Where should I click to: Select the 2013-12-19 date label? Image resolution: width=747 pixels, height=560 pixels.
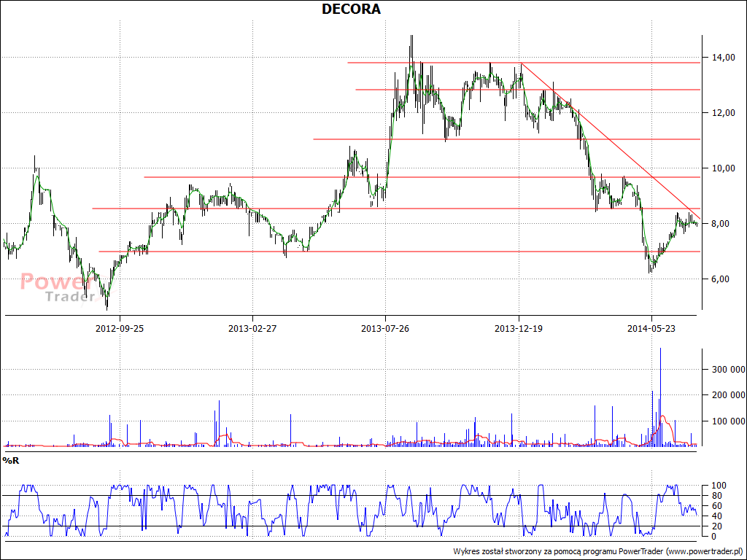(519, 328)
